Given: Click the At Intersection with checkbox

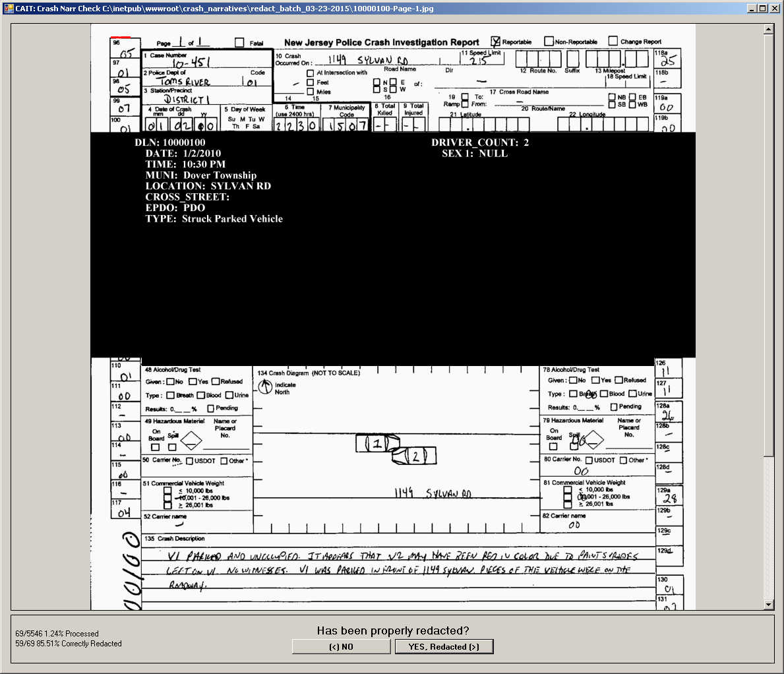Looking at the screenshot, I should click(x=310, y=73).
